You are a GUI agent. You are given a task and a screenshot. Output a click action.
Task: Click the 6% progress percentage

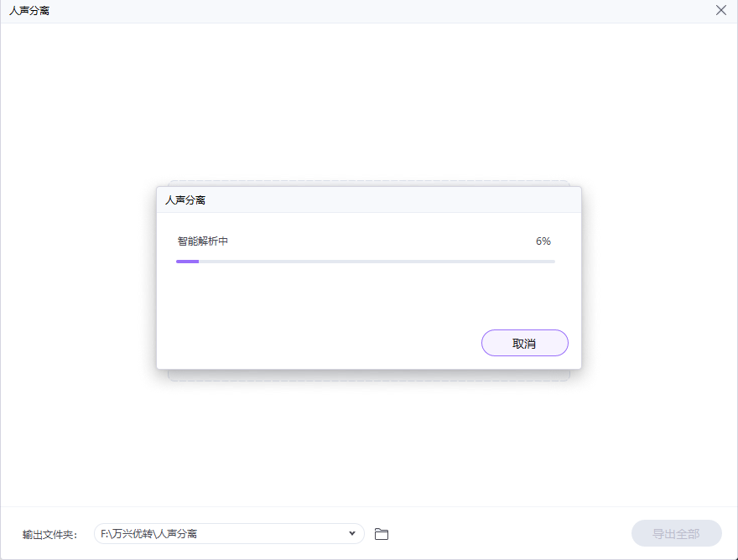(543, 241)
